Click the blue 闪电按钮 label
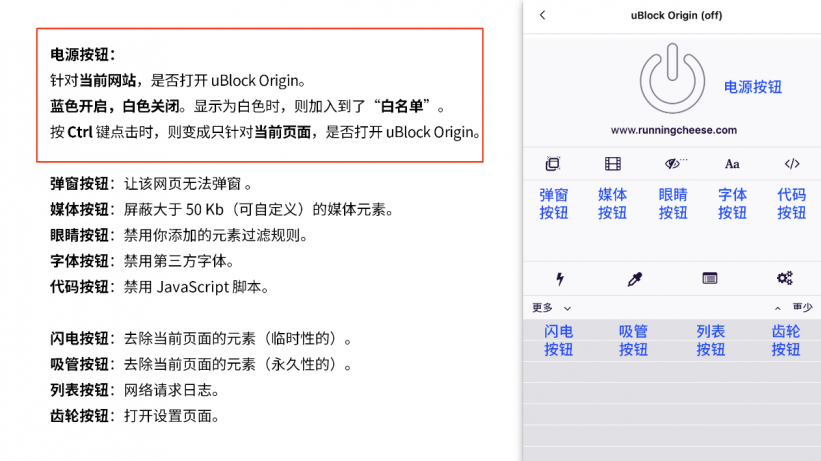 (x=559, y=341)
